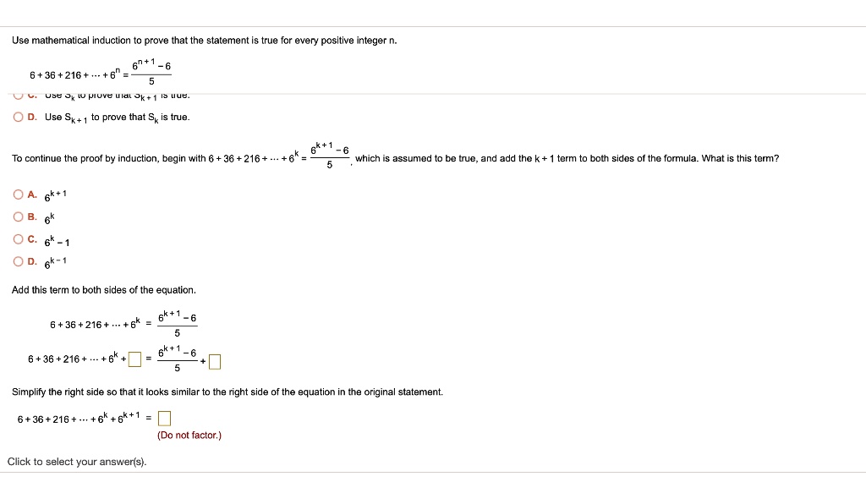Select option D, use Sk+1 to prove Sk

point(18,117)
